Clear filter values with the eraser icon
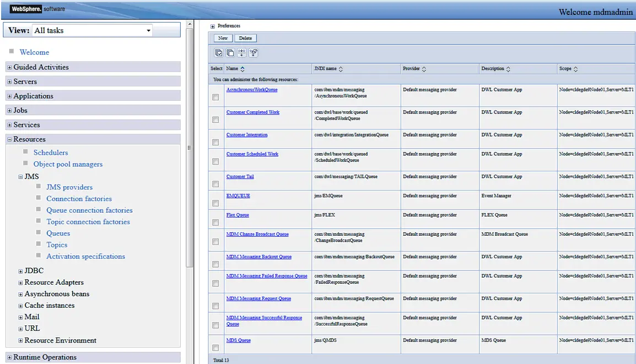 (x=253, y=52)
